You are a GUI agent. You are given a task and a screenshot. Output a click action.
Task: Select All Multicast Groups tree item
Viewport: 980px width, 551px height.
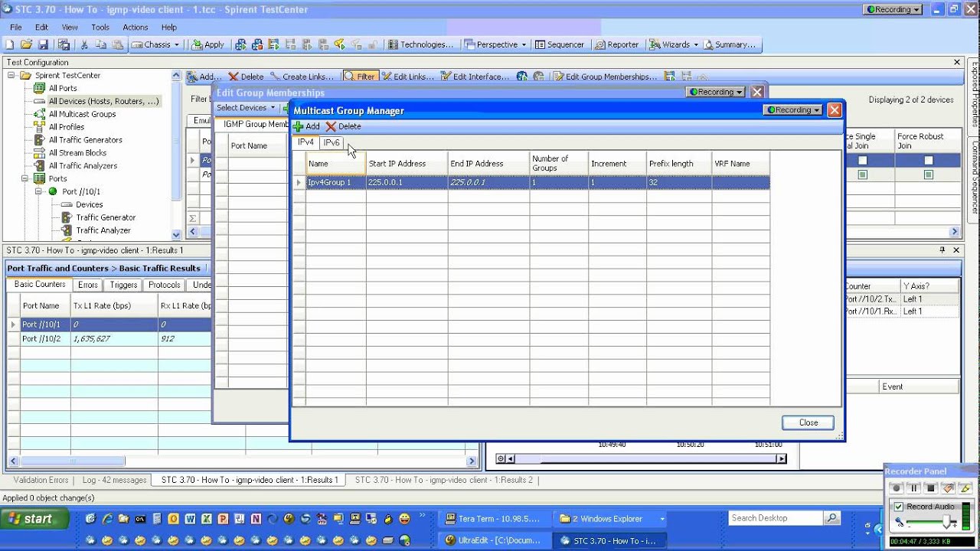click(82, 114)
